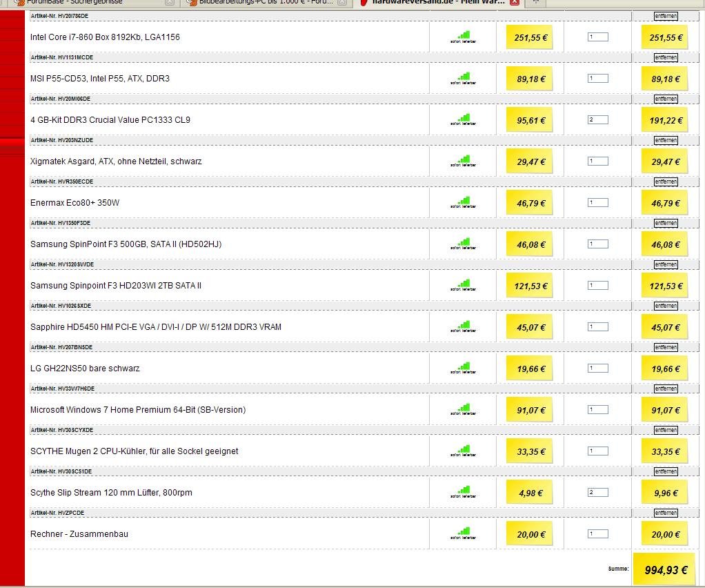
Task: Close the hardwareversand.de browser tab
Action: tap(515, 2)
